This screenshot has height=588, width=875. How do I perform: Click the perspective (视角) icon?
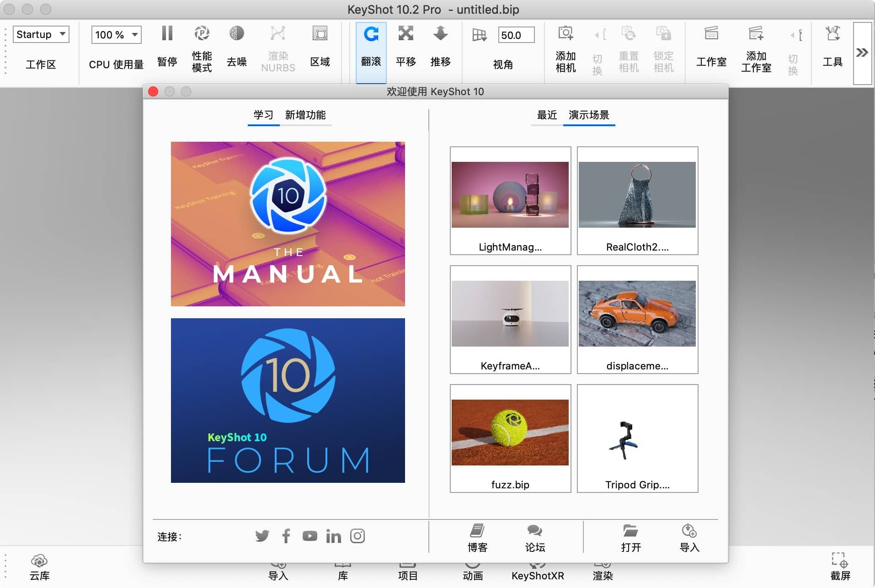pyautogui.click(x=479, y=35)
